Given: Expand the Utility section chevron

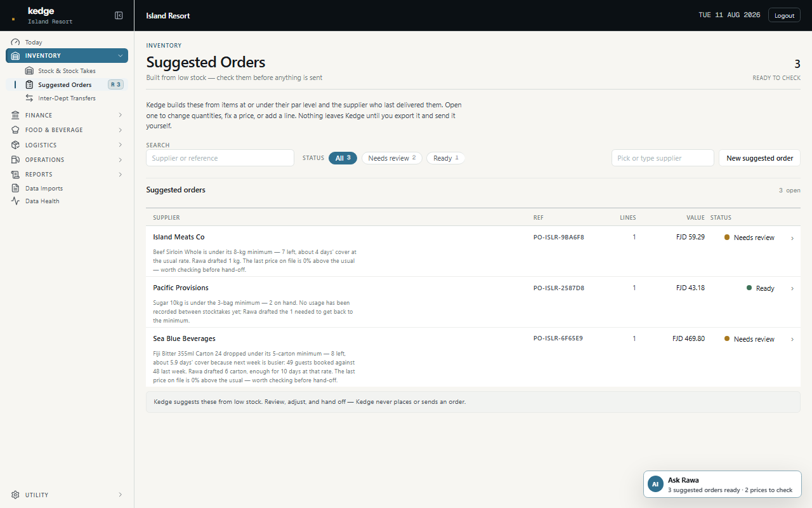Looking at the screenshot, I should [120, 495].
